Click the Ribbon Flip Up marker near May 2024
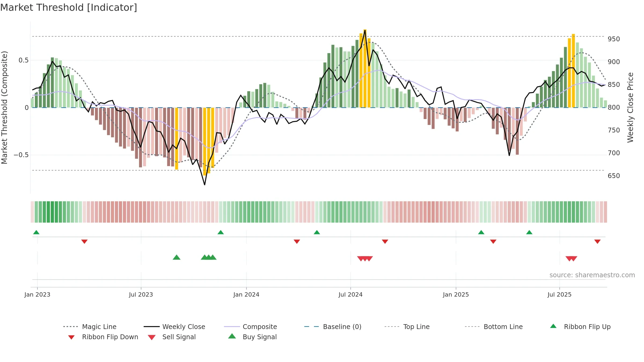Image resolution: width=644 pixels, height=362 pixels. point(317,232)
